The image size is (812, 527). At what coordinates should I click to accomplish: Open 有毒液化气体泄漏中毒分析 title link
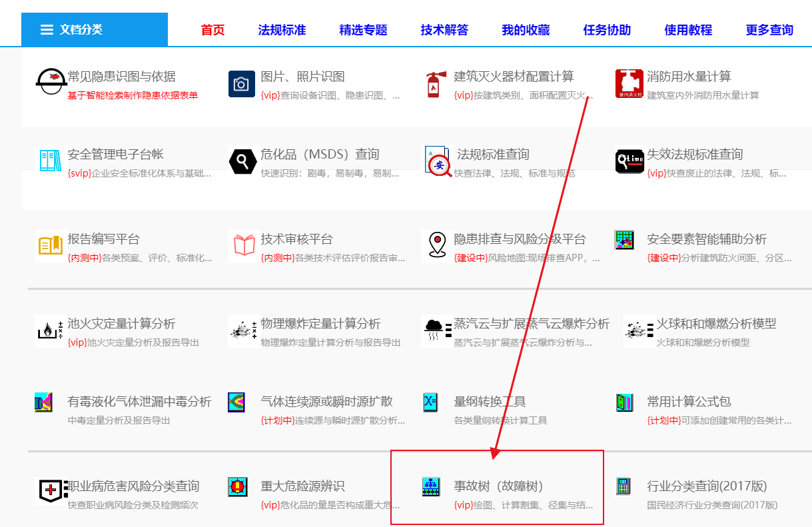click(x=139, y=402)
